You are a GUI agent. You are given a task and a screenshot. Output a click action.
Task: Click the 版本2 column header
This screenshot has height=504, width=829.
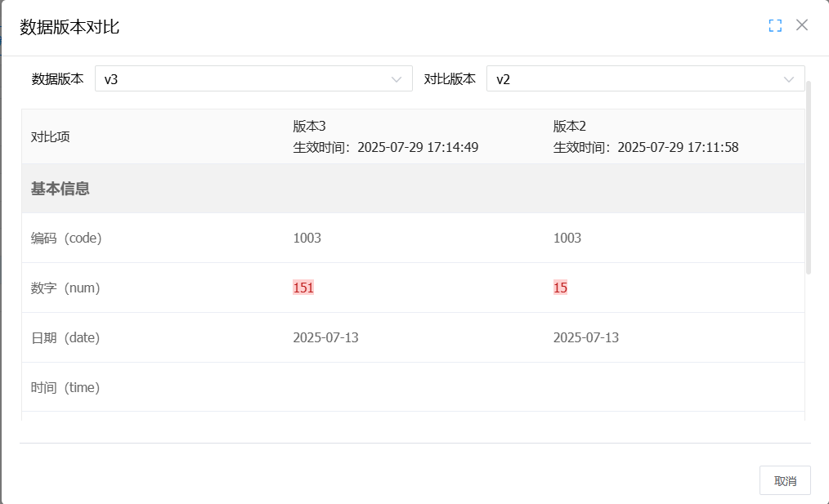(x=570, y=127)
